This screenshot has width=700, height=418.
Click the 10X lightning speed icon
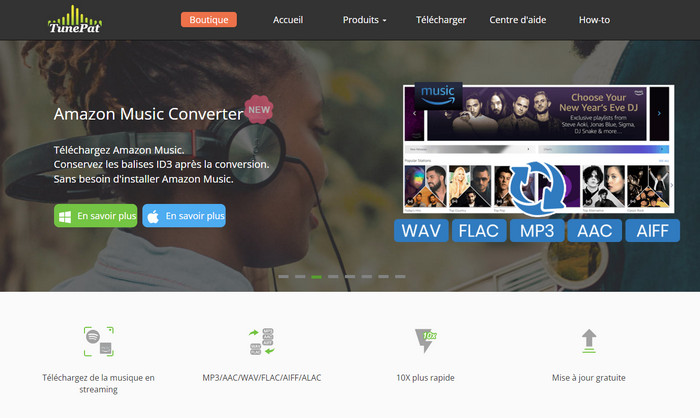point(425,340)
